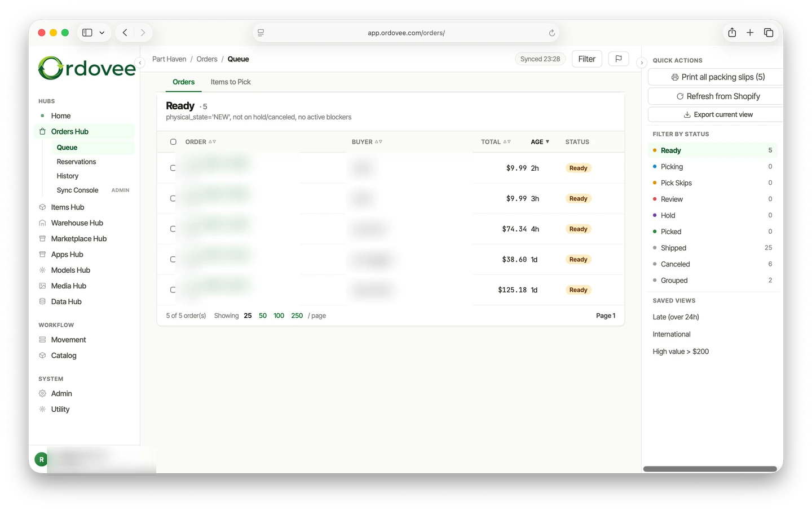The image size is (812, 511).
Task: Click the refresh icon on Refresh from Shopify
Action: click(x=680, y=96)
